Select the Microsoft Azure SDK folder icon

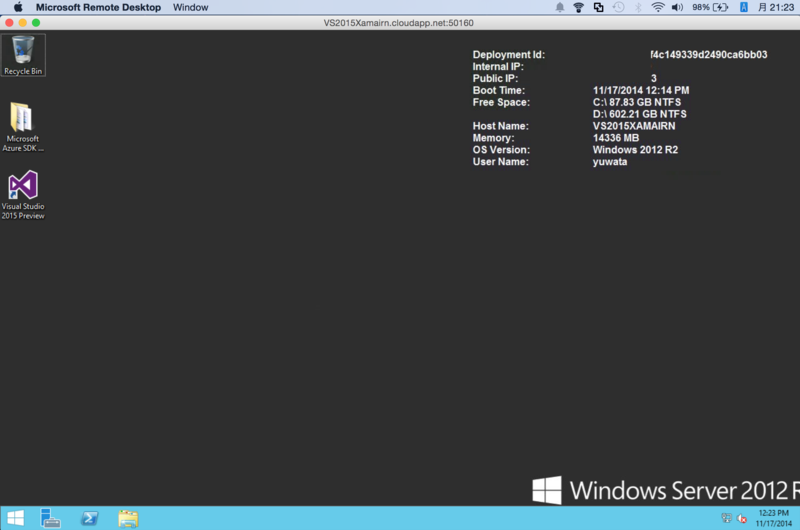(x=22, y=127)
